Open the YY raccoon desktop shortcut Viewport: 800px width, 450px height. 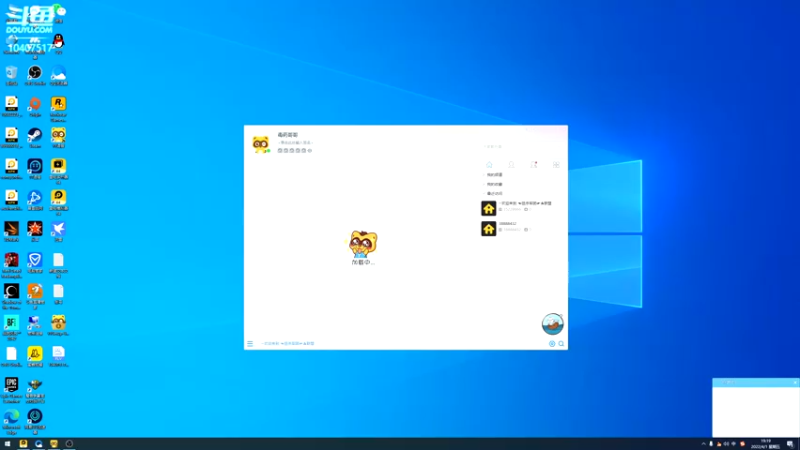58,138
